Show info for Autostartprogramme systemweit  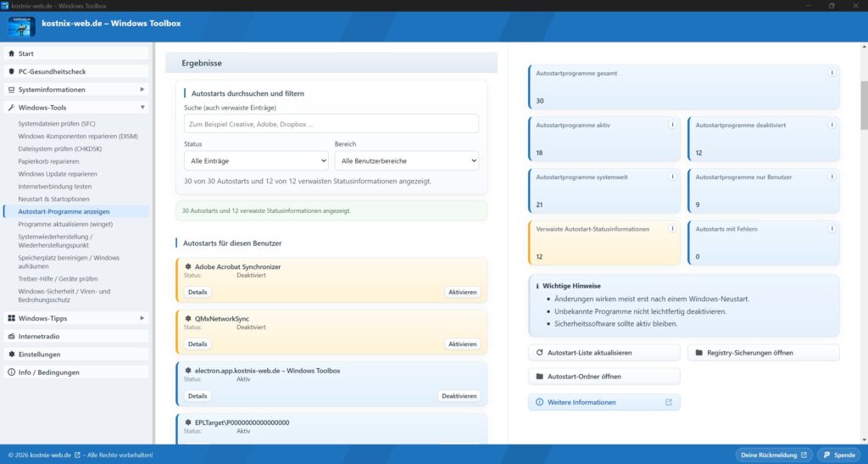tap(672, 176)
